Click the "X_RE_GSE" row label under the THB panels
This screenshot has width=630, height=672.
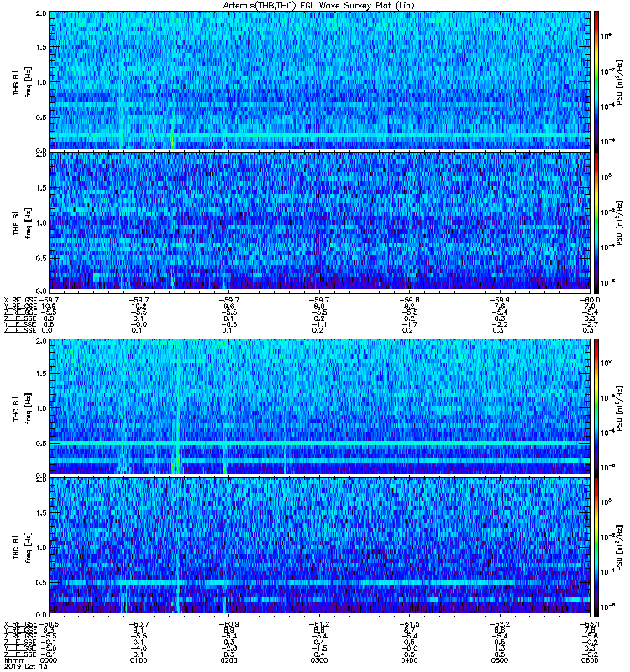[20, 300]
